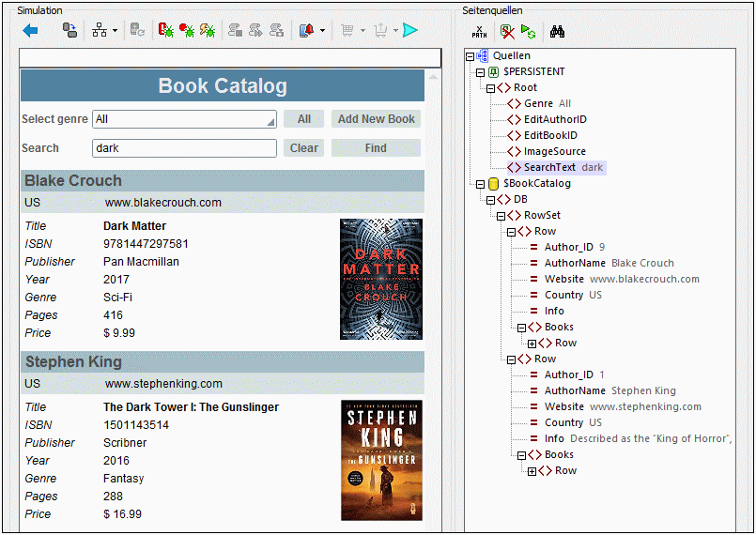Expand Row under Stephen King's Books
This screenshot has height=535, width=756.
tap(532, 471)
